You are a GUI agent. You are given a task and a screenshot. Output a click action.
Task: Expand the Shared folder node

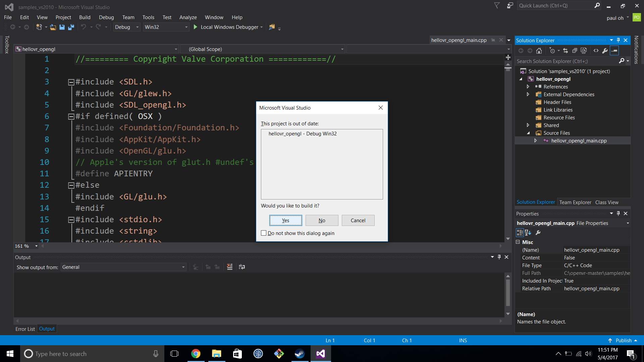pos(528,125)
